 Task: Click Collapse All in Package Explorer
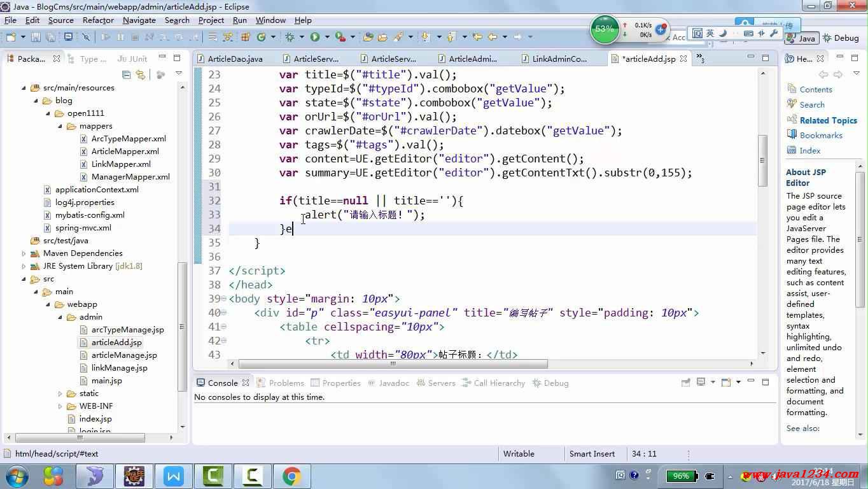tap(126, 74)
